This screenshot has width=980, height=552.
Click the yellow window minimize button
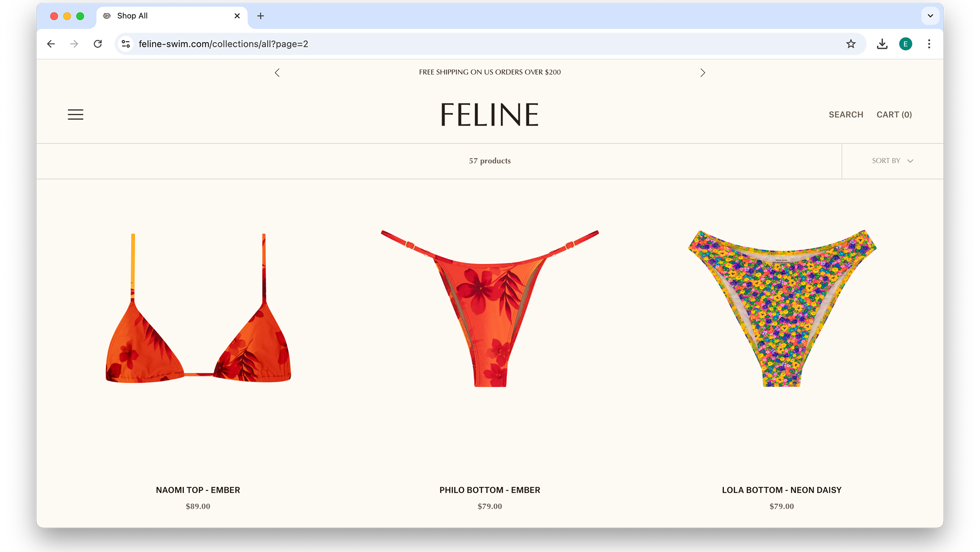pos(67,16)
